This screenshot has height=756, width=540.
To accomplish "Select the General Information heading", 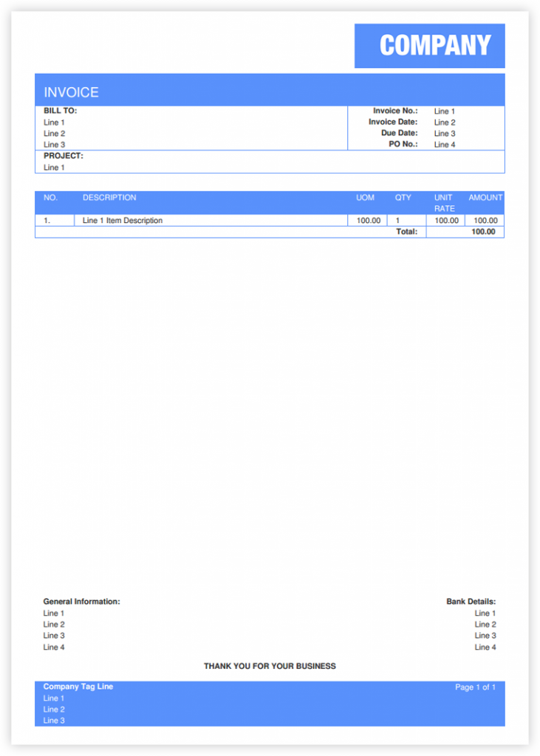I will (x=81, y=602).
